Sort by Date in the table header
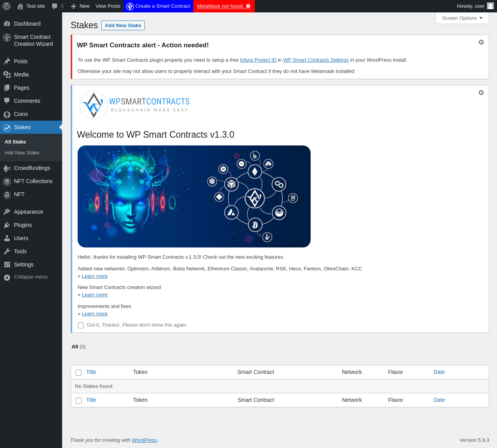 [439, 372]
